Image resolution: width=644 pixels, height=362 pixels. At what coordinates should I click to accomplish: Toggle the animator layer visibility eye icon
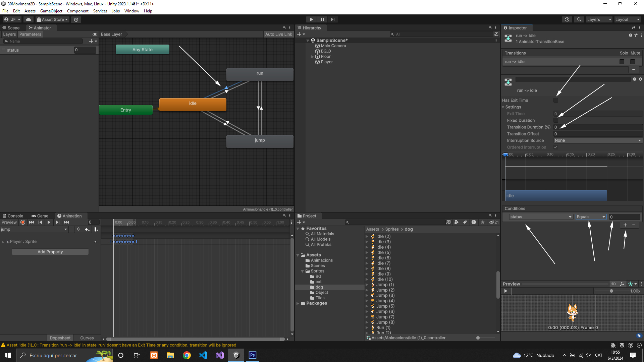pos(95,35)
